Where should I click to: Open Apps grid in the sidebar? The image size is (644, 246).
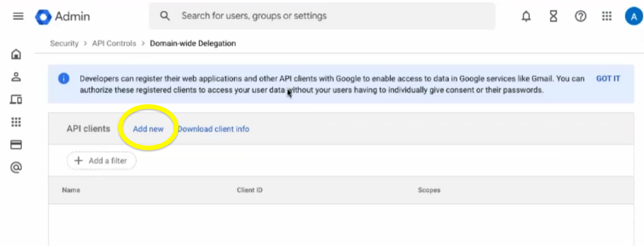click(x=16, y=122)
